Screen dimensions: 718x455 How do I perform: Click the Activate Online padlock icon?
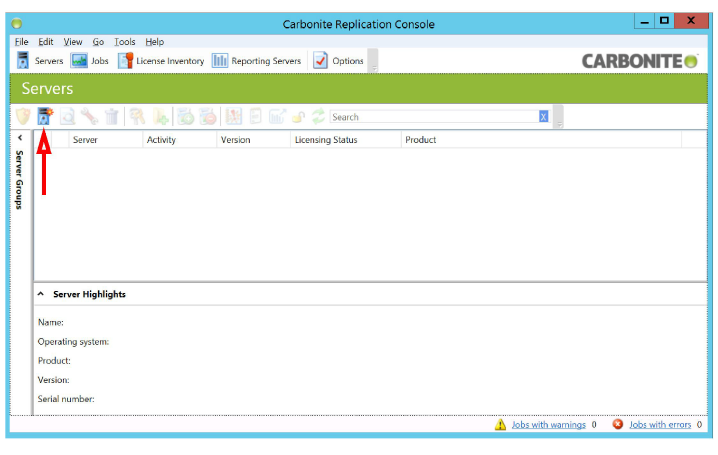click(x=299, y=117)
